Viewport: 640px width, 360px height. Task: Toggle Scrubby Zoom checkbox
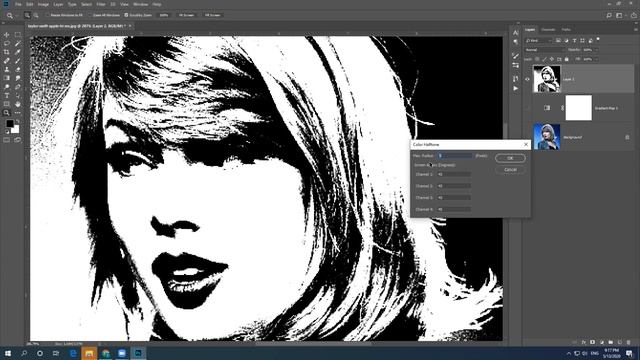tap(126, 15)
